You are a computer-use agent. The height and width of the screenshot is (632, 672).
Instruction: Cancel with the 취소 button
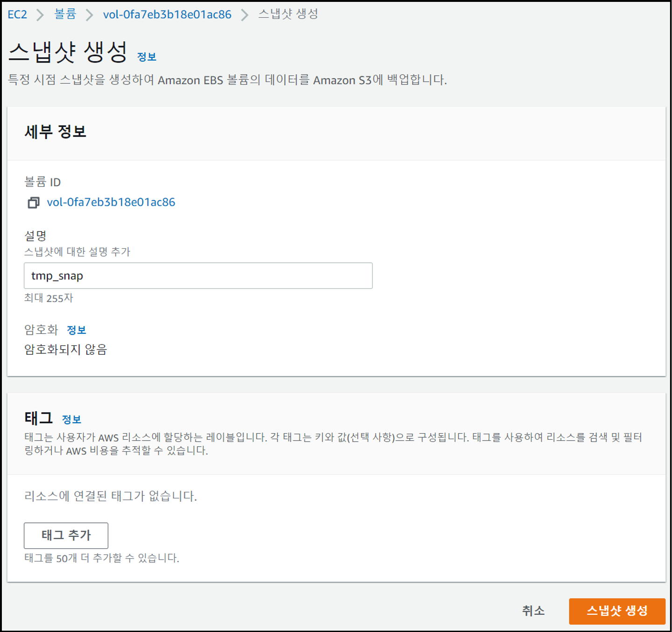coord(533,611)
